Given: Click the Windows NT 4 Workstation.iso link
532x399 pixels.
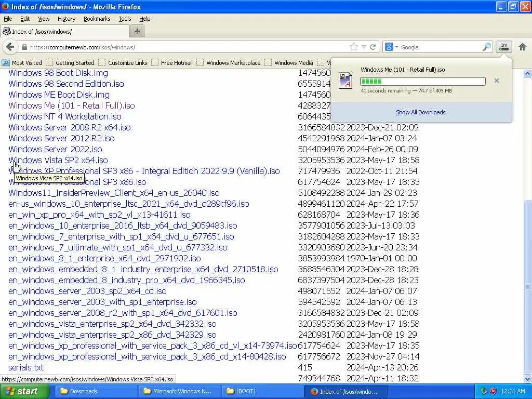Looking at the screenshot, I should [65, 116].
